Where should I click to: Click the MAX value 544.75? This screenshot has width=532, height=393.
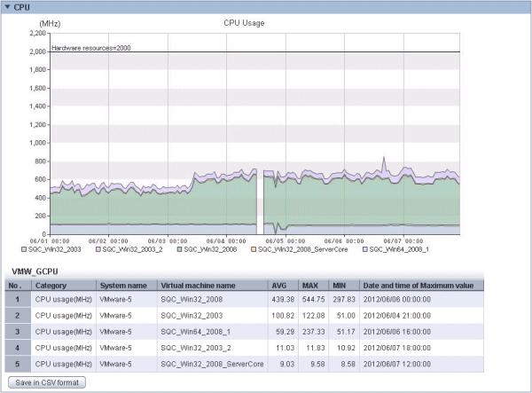click(314, 299)
